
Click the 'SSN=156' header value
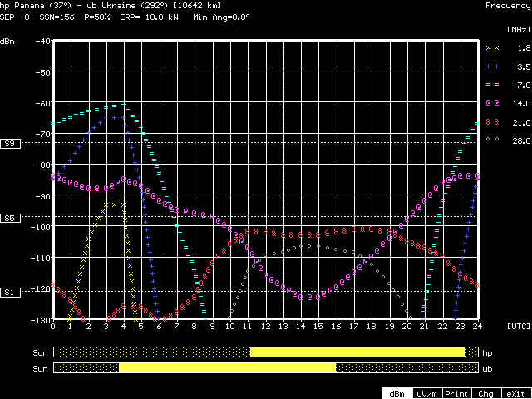[x=57, y=17]
